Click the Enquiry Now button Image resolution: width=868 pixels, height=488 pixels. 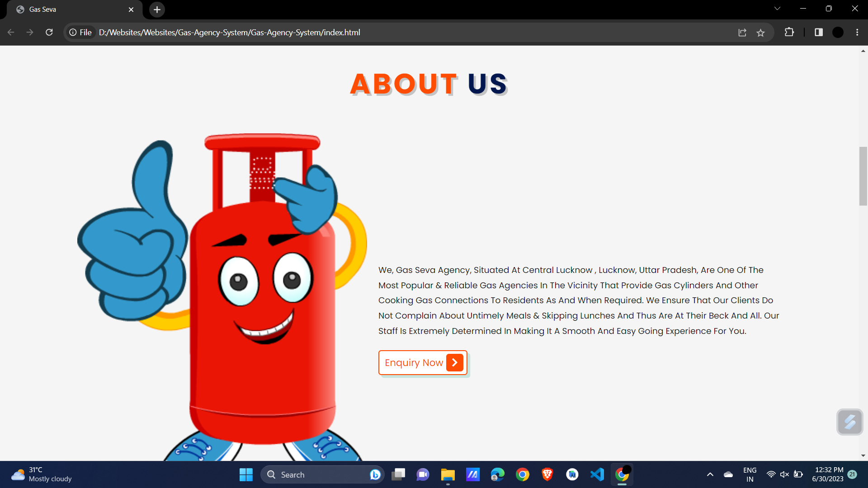(x=422, y=362)
